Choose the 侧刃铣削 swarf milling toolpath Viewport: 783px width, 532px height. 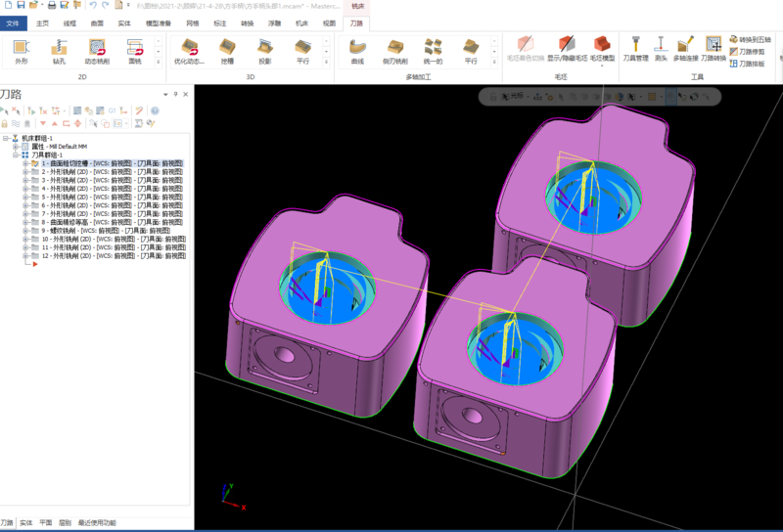[395, 52]
